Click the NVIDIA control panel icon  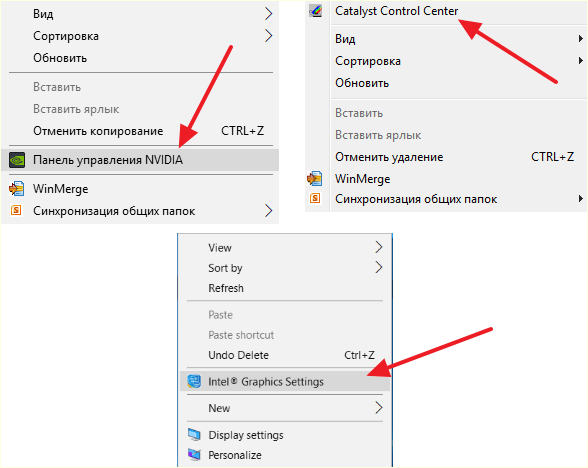[17, 160]
